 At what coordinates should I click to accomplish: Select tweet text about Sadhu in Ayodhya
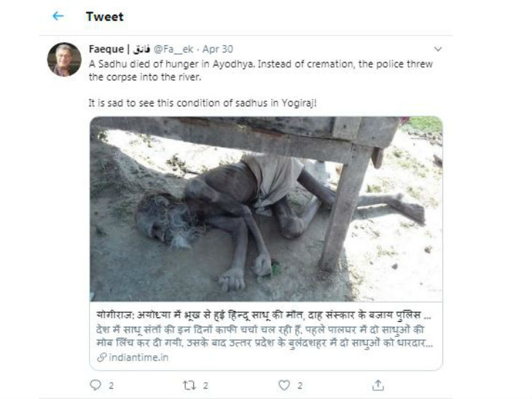(x=261, y=71)
